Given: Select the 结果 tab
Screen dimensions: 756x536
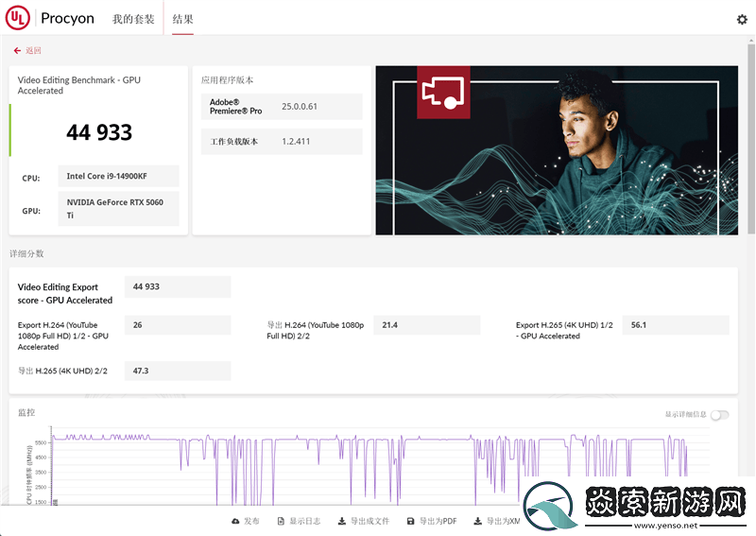Looking at the screenshot, I should pyautogui.click(x=182, y=19).
